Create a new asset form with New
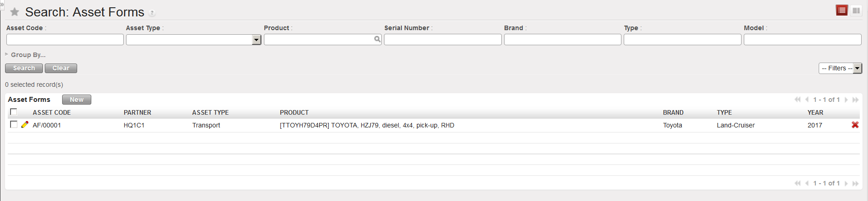 (x=76, y=100)
